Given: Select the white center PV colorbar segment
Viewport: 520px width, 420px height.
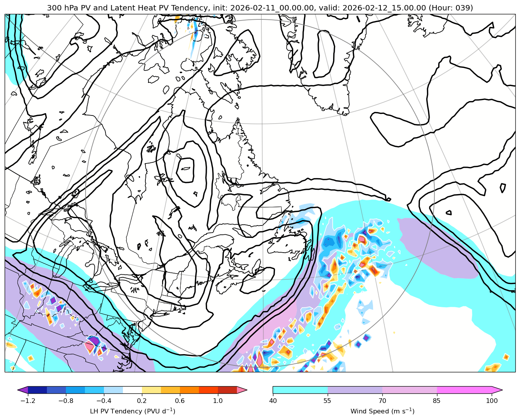Looking at the screenshot, I should point(132,390).
